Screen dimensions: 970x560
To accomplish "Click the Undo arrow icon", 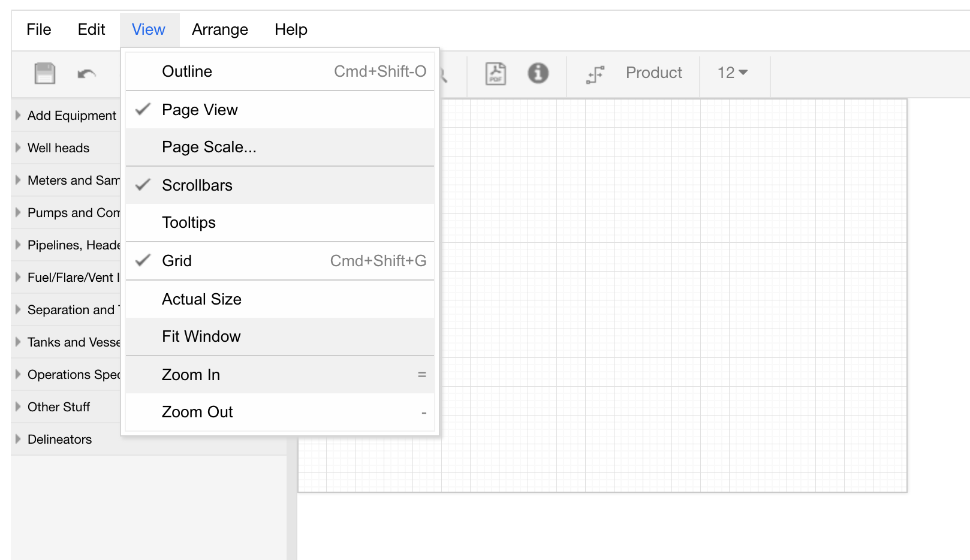I will tap(86, 74).
